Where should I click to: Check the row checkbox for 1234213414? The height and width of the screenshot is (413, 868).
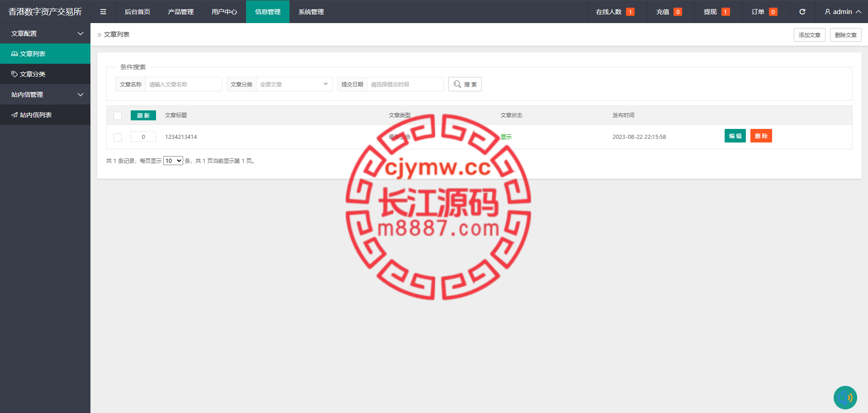pos(118,138)
